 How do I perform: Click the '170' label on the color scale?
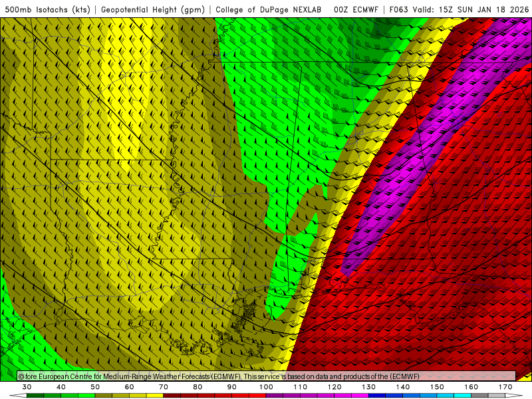505,387
